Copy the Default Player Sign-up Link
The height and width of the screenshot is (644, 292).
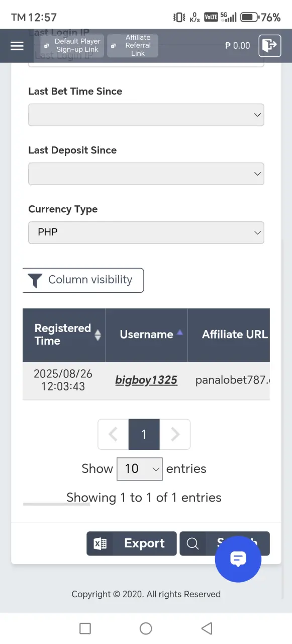(72, 45)
